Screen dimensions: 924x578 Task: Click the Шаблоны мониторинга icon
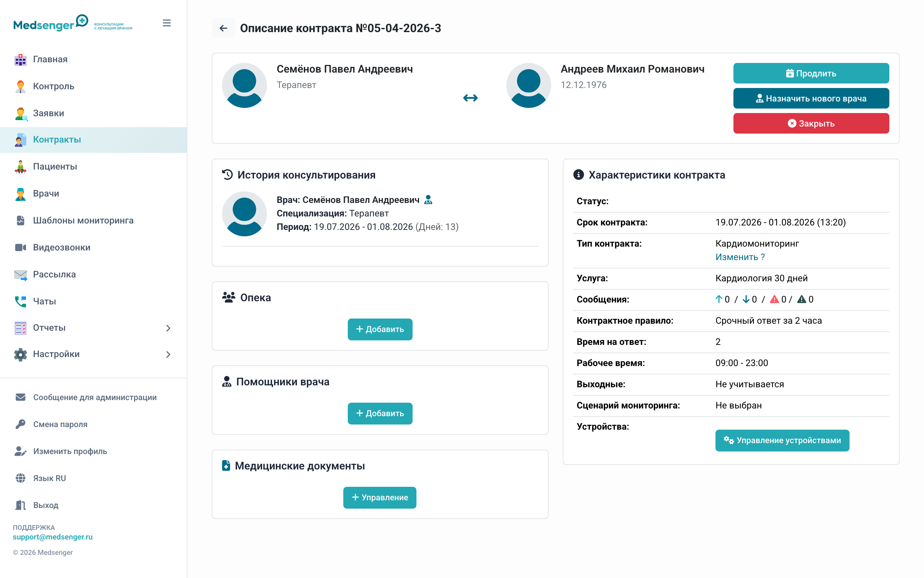click(21, 221)
